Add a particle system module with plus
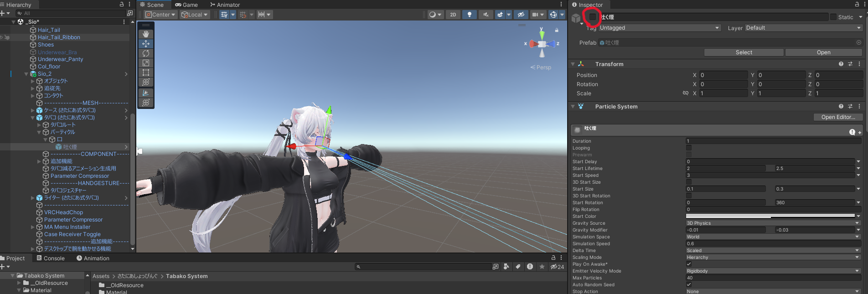Image resolution: width=868 pixels, height=294 pixels. click(x=860, y=133)
